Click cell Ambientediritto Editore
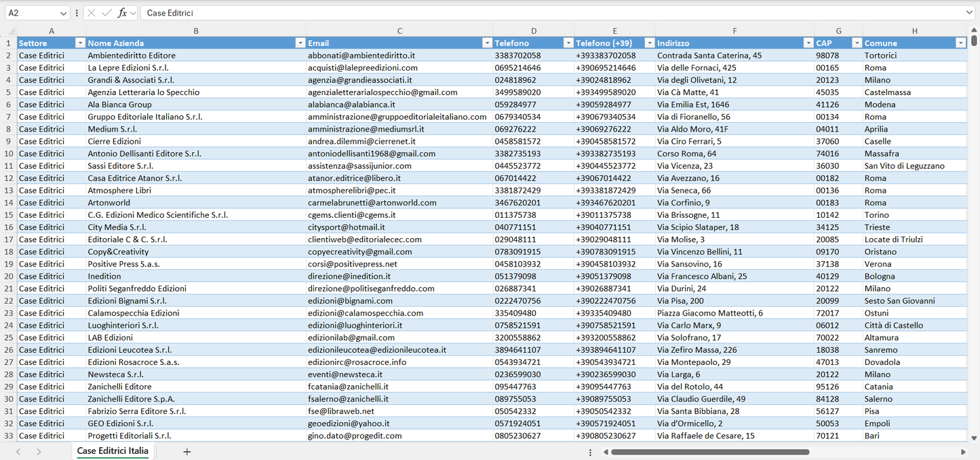980x460 pixels. 196,55
